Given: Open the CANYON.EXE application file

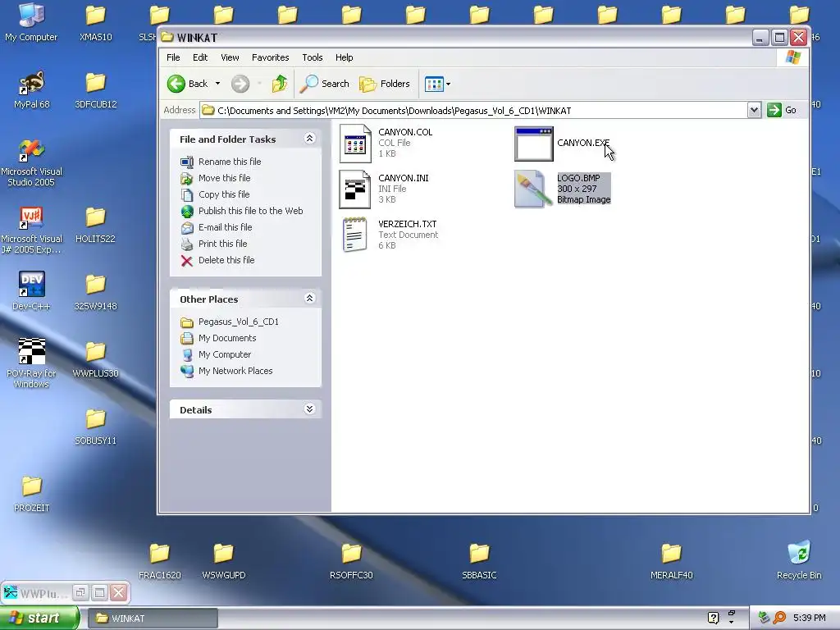Looking at the screenshot, I should (533, 144).
